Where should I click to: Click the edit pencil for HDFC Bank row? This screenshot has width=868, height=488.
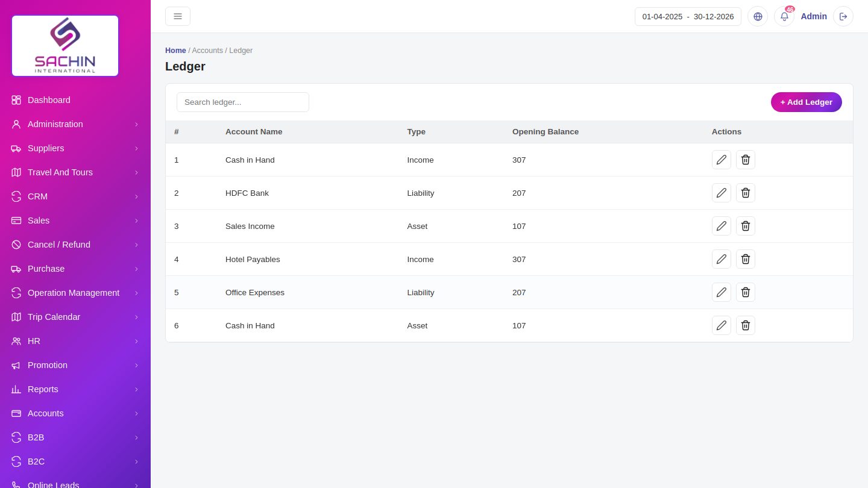point(722,193)
